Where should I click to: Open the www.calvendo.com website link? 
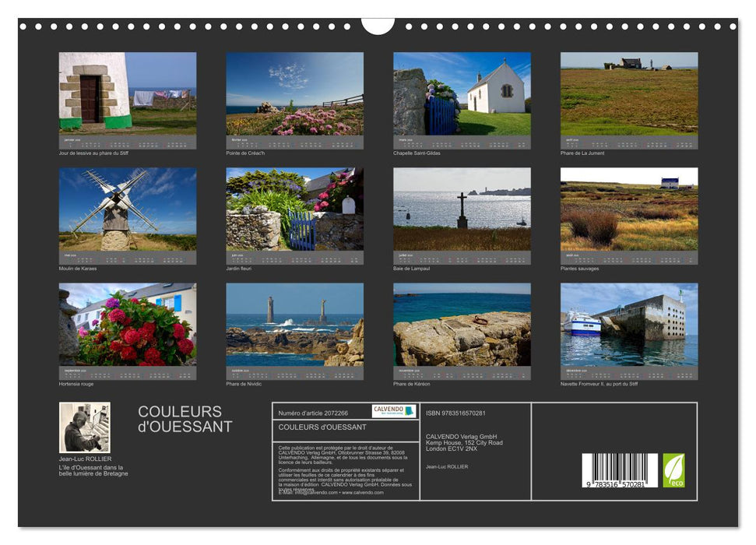363,493
